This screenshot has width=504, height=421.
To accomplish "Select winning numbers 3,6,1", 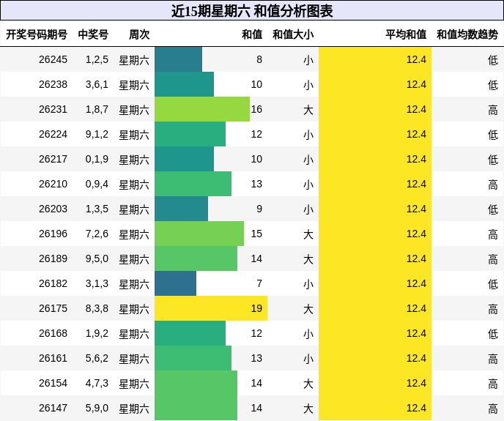I will (97, 84).
